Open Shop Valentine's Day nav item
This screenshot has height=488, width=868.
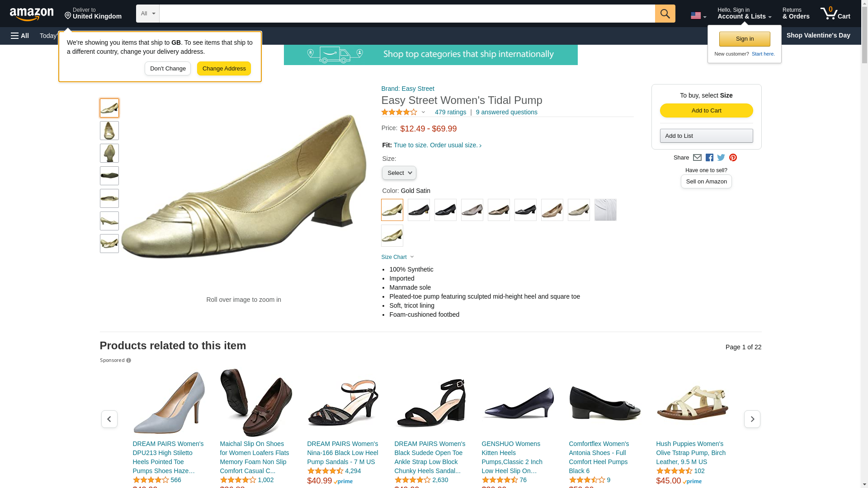click(818, 35)
